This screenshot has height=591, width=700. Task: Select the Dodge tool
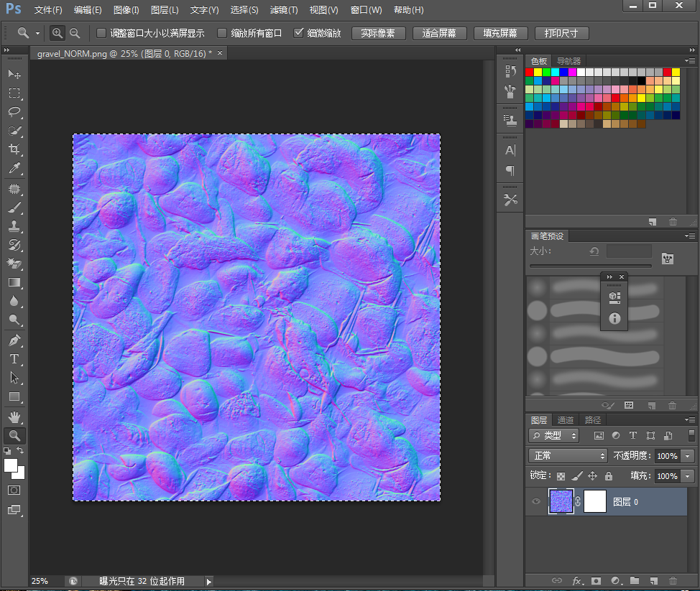(x=14, y=320)
